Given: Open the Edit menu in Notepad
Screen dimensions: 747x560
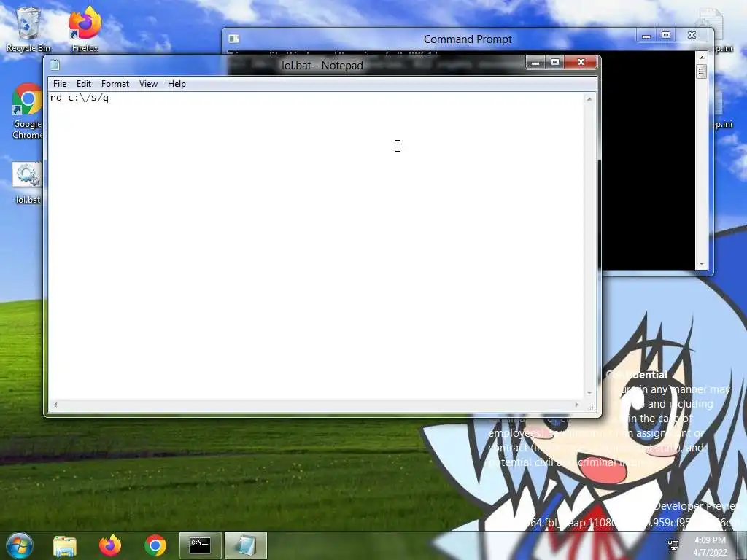Looking at the screenshot, I should point(84,84).
